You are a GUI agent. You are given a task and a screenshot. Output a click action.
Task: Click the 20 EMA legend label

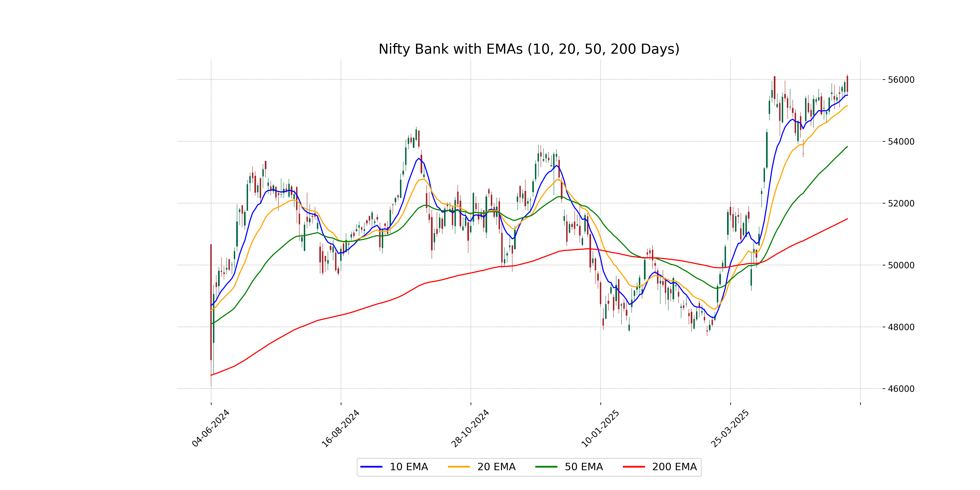coord(496,467)
